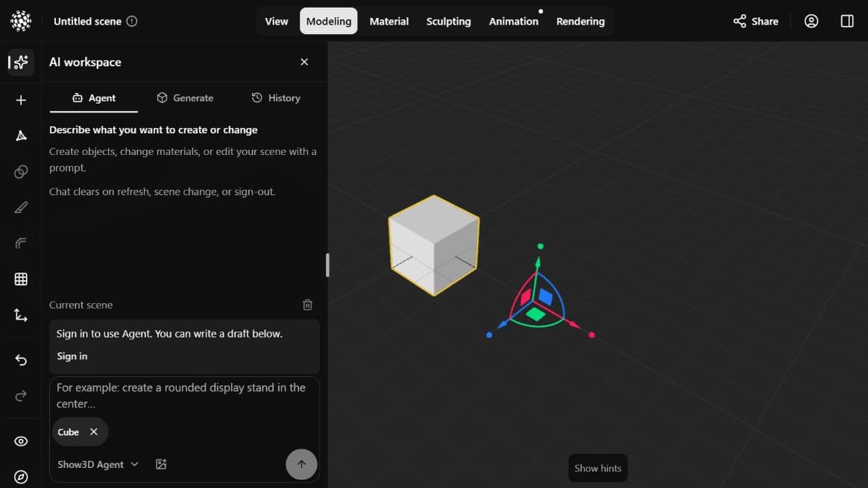Select the bevel edge tool icon

(20, 244)
